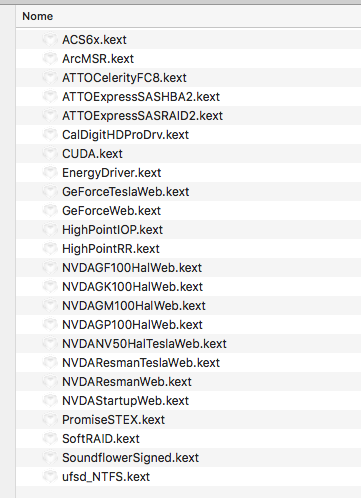The height and width of the screenshot is (498, 361).
Task: Select the file name NVDAStartupWeb.kext
Action: tap(126, 401)
